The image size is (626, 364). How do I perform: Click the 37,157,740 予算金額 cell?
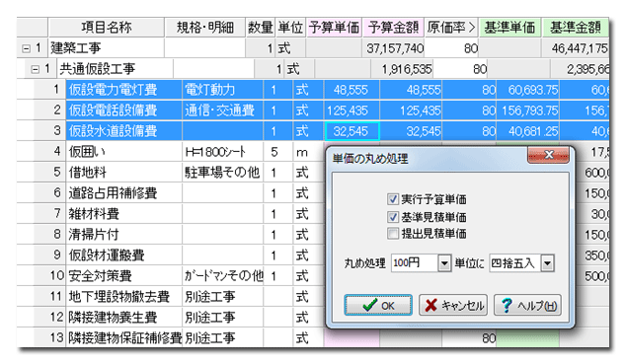point(393,48)
